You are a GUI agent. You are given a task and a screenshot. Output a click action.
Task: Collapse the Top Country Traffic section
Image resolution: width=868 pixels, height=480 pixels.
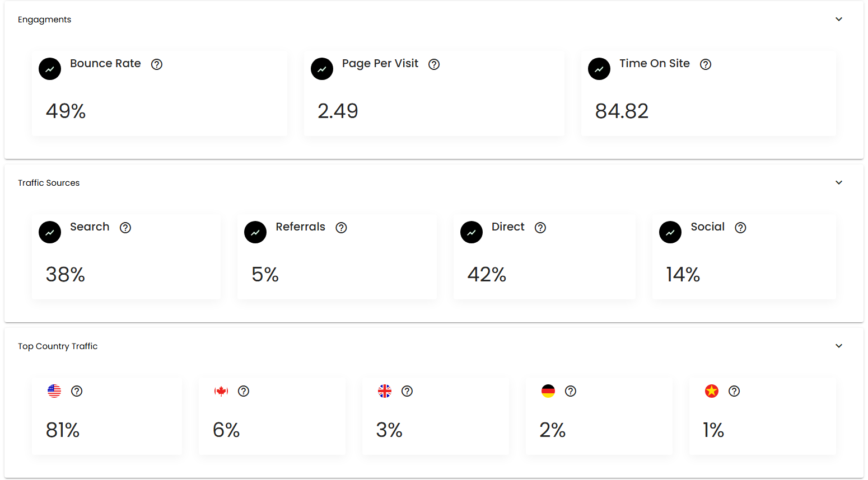coord(839,345)
